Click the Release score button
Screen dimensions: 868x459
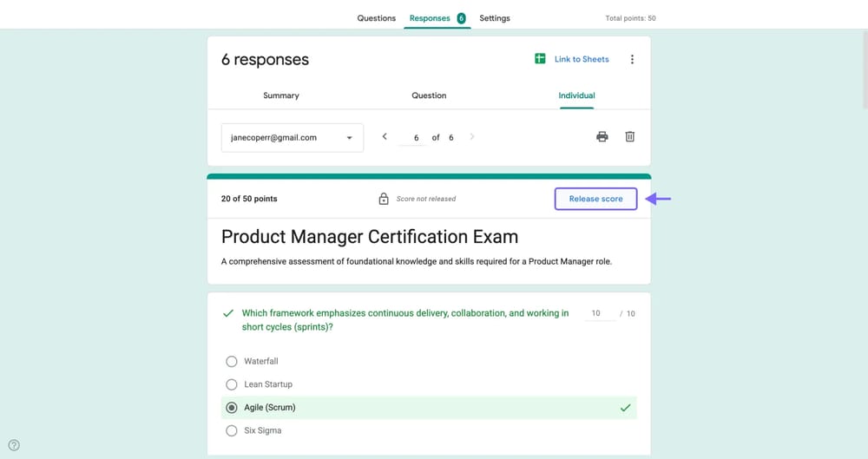tap(595, 199)
